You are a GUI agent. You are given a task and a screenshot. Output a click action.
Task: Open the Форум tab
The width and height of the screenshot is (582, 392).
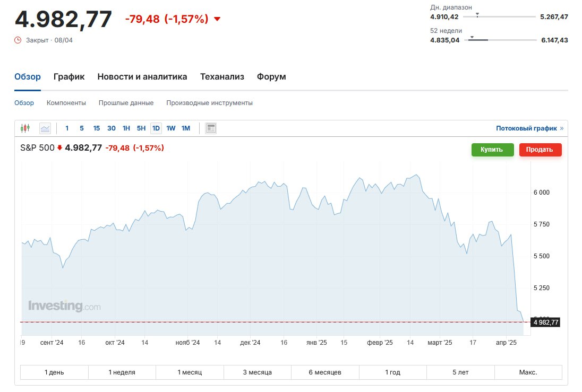point(271,77)
